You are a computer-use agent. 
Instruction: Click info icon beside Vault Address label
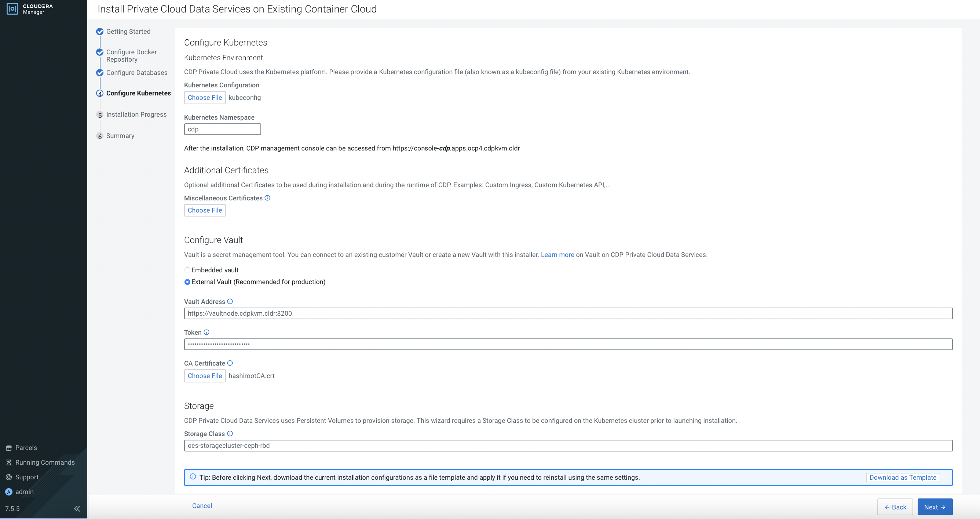point(230,301)
